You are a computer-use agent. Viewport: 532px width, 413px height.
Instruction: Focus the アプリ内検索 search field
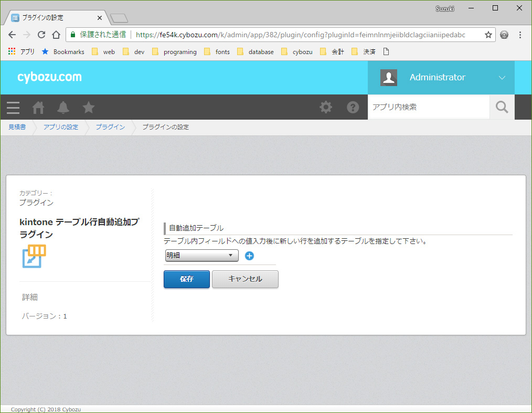[x=429, y=107]
